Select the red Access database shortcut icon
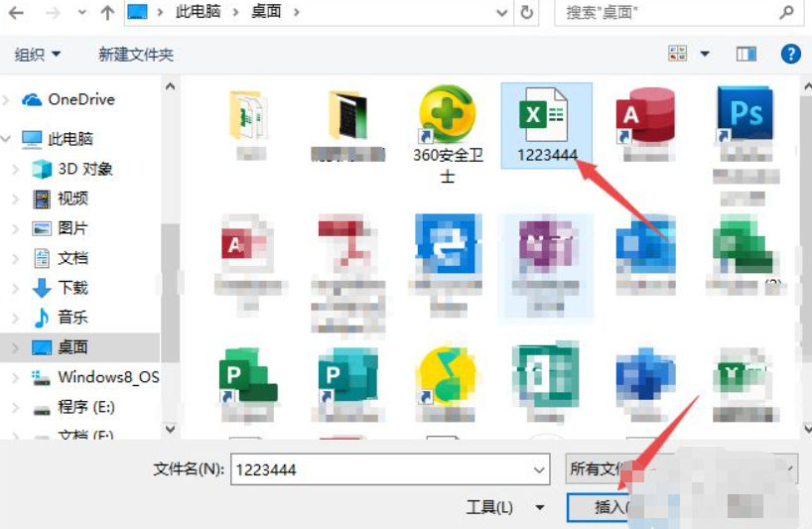812x529 pixels. (x=645, y=115)
